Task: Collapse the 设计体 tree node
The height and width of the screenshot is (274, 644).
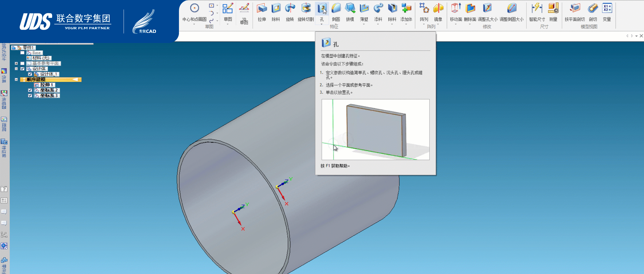Action: click(x=16, y=69)
